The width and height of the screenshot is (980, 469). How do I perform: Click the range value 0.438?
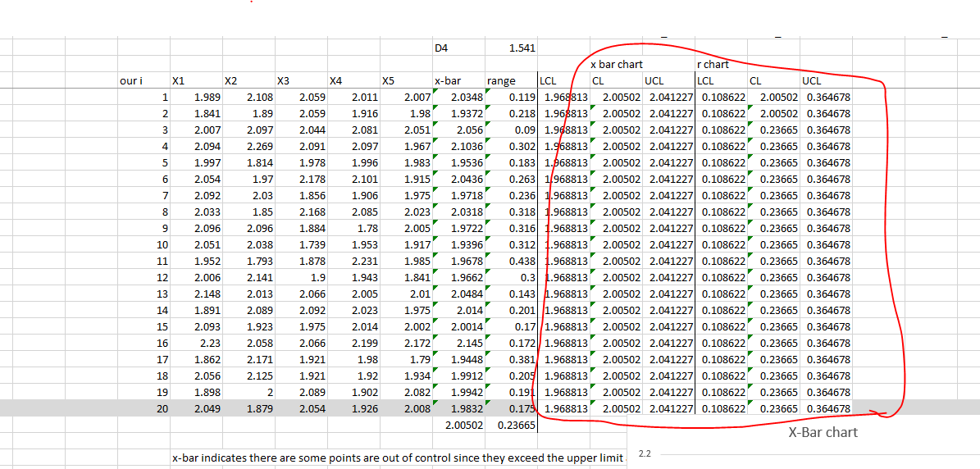511,261
